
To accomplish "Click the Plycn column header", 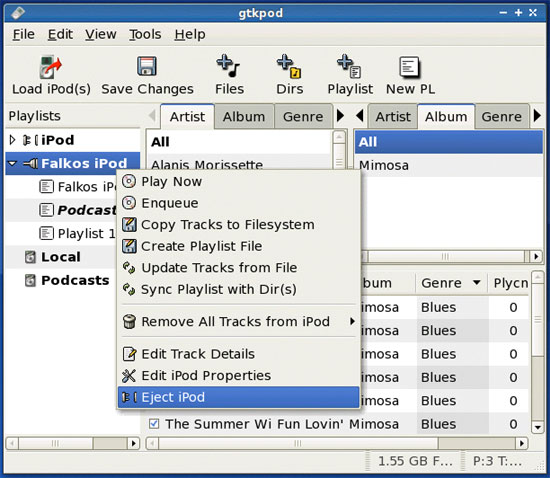I will pyautogui.click(x=509, y=283).
